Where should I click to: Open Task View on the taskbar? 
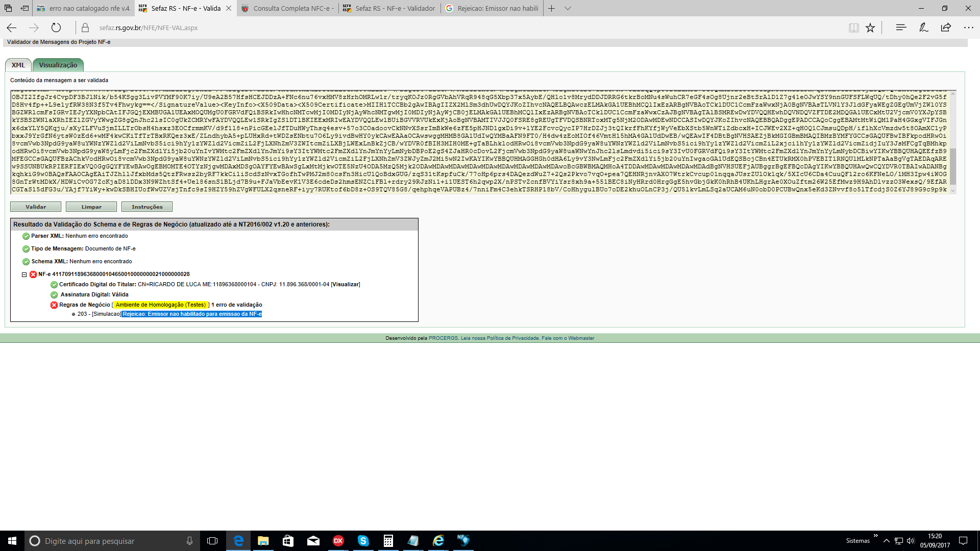pos(212,541)
